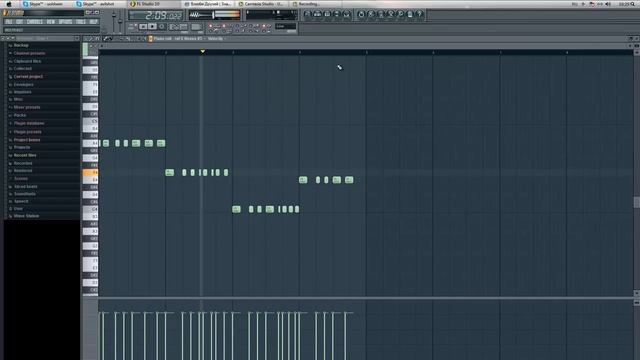The width and height of the screenshot is (640, 360).
Task: Select the Soundfonts folder
Action: pos(25,193)
